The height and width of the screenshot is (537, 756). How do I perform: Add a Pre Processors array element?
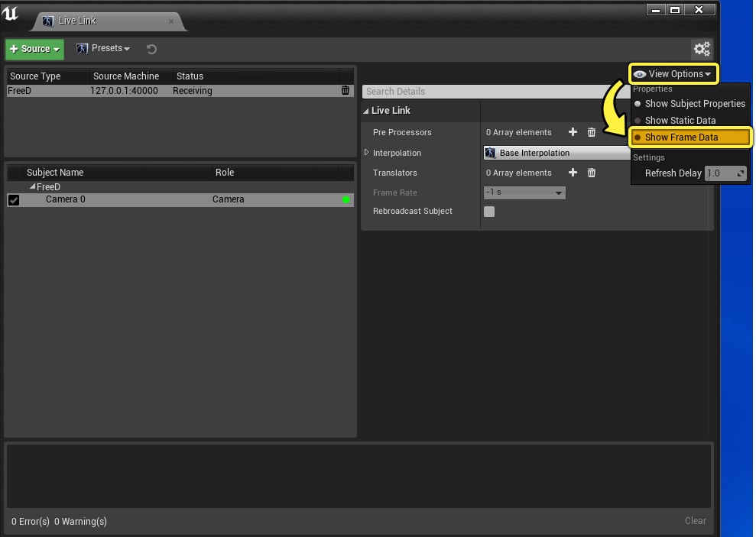coord(573,132)
